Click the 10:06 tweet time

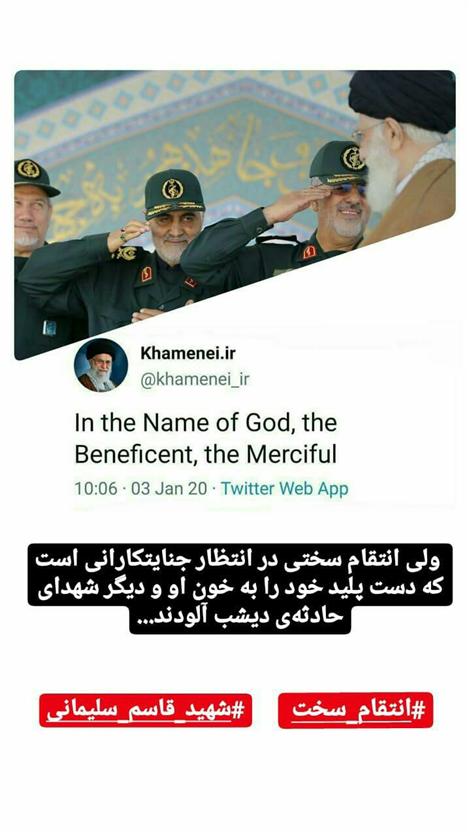click(x=95, y=488)
